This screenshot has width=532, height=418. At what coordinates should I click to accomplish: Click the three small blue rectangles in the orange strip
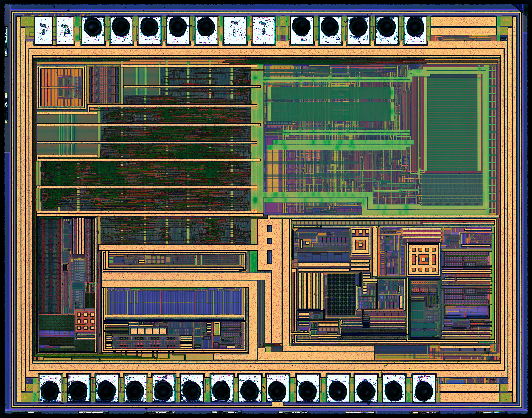(x=269, y=244)
